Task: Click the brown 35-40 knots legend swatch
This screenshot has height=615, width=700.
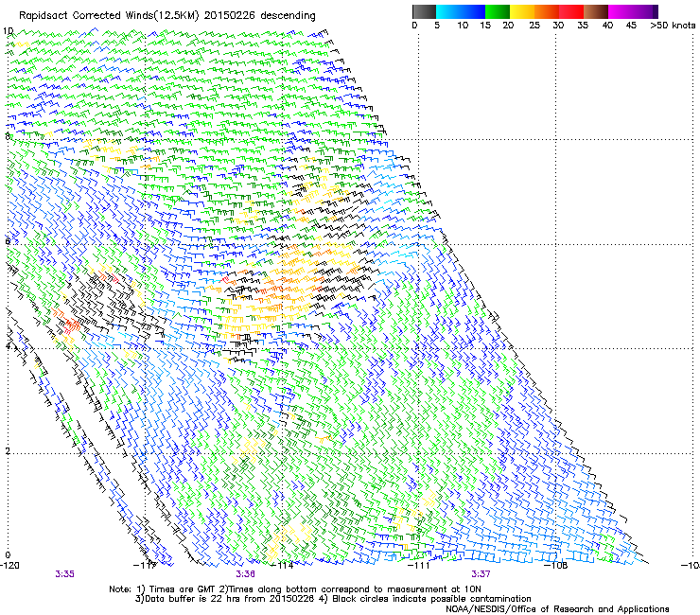Action: click(x=596, y=11)
